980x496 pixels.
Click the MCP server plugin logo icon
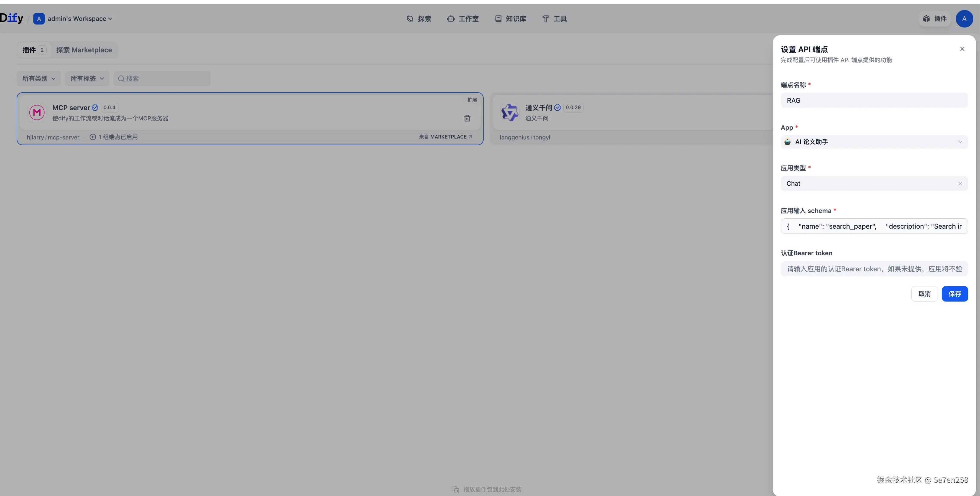37,113
